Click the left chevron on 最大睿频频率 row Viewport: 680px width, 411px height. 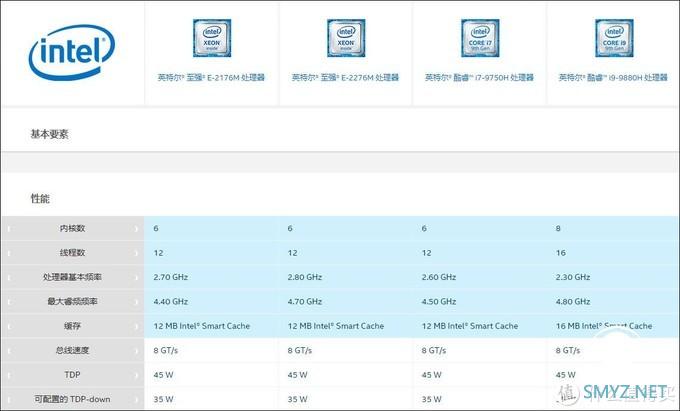pyautogui.click(x=8, y=302)
